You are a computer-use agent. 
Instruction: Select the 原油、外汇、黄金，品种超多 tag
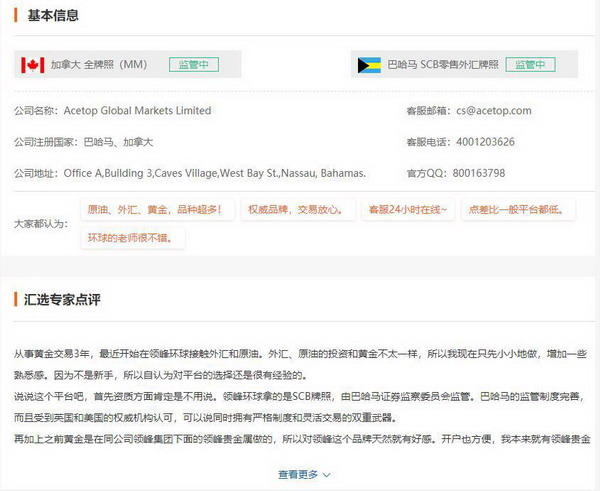(x=161, y=210)
